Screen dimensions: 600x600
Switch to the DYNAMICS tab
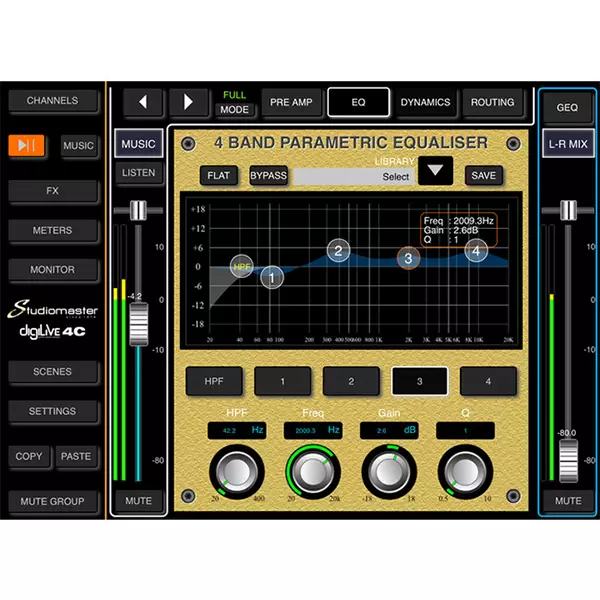(x=426, y=102)
